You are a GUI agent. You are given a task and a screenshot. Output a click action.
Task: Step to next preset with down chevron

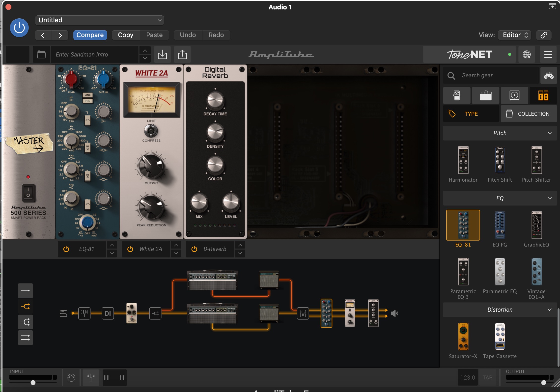tap(145, 58)
